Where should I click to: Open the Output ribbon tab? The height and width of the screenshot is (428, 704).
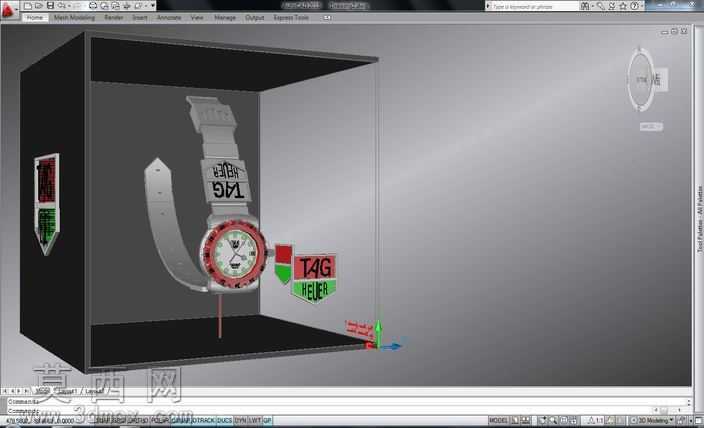point(254,18)
